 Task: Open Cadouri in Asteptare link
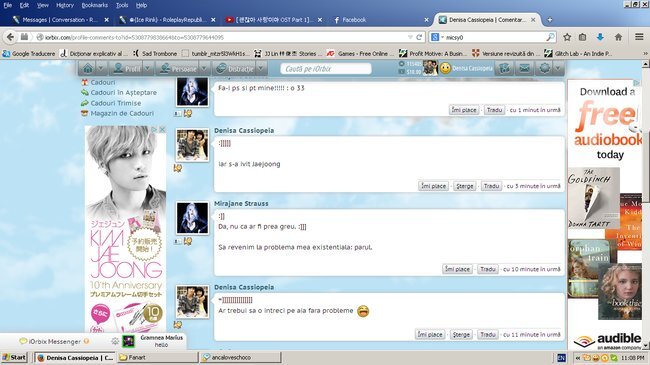pyautogui.click(x=124, y=92)
